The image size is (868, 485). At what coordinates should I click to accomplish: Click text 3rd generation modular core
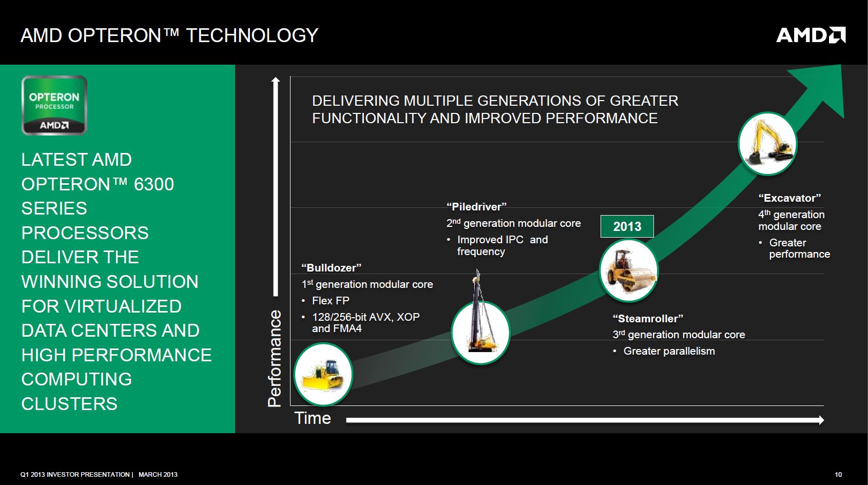click(679, 334)
